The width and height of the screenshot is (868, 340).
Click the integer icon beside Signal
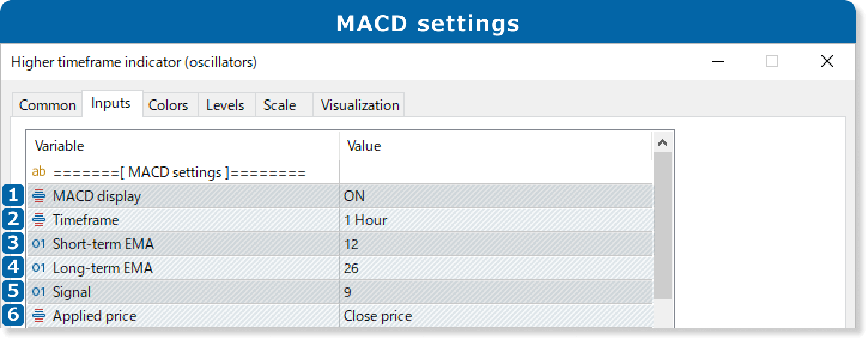click(x=39, y=292)
